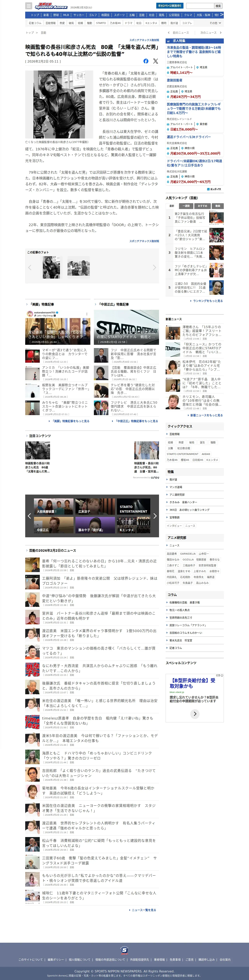Share the article on Facebook
The height and width of the screenshot is (980, 249).
pyautogui.click(x=146, y=61)
